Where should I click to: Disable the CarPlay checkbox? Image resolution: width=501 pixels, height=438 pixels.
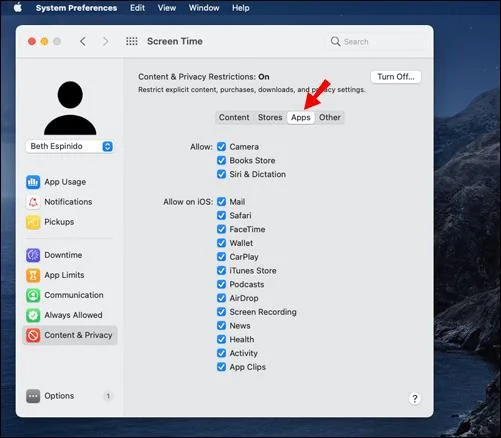click(221, 257)
